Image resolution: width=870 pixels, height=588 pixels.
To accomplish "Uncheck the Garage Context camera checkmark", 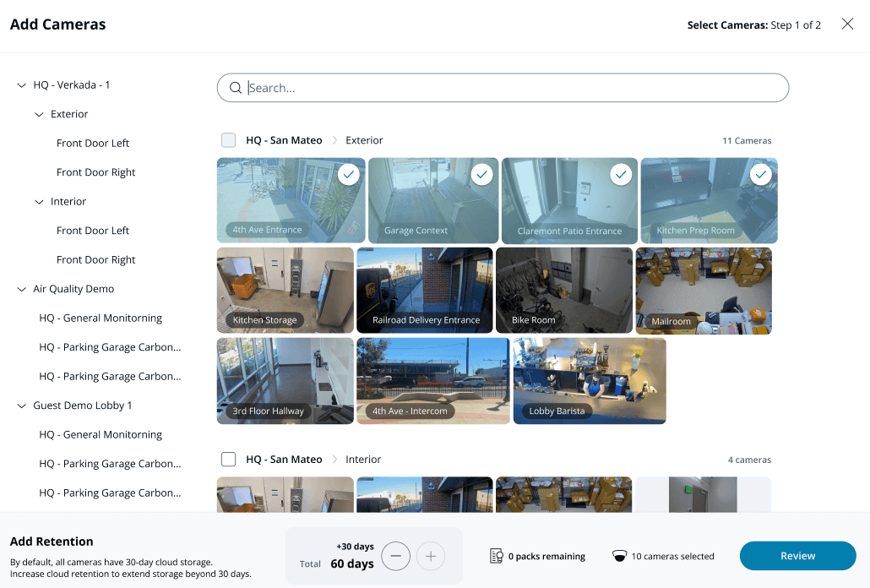I will click(481, 174).
